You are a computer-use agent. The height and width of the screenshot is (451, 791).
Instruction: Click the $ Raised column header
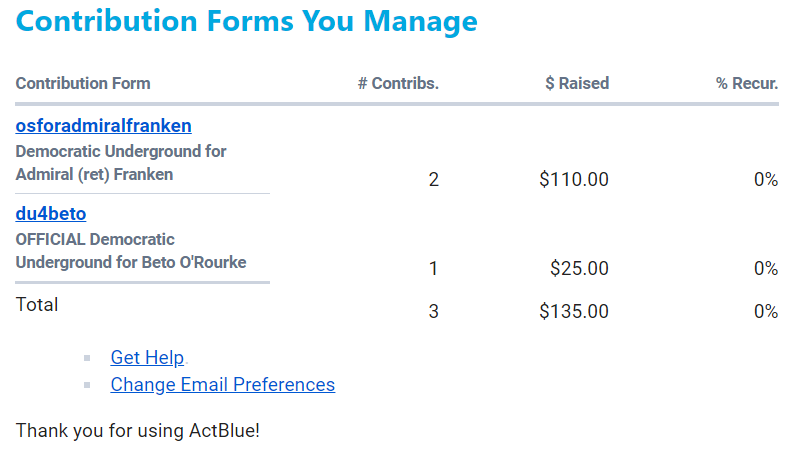click(577, 84)
